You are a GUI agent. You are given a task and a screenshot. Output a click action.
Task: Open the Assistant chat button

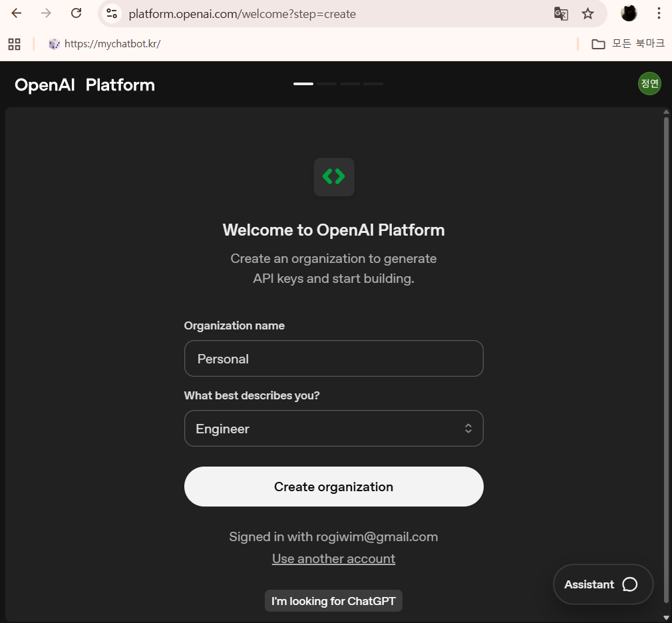click(603, 584)
